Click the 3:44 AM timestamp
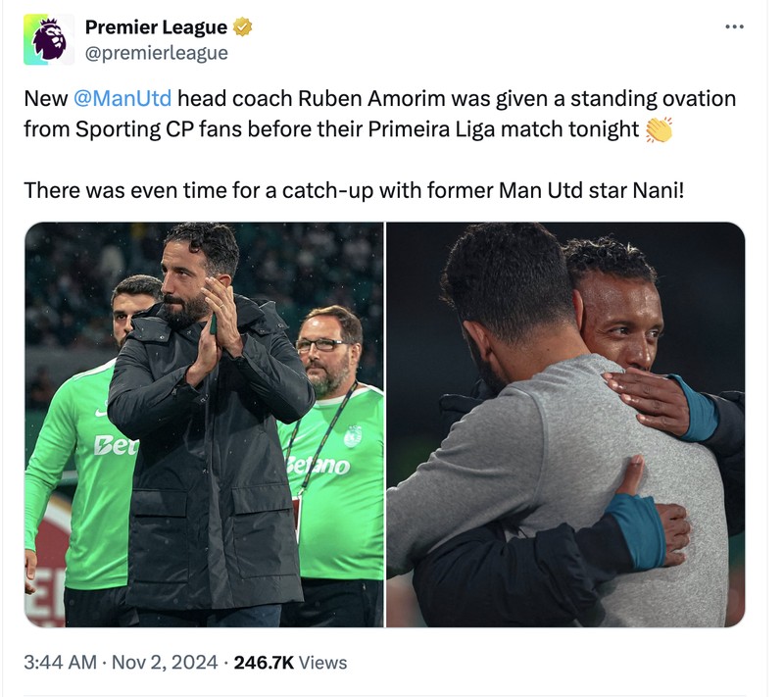This screenshot has height=697, width=784. point(59,663)
